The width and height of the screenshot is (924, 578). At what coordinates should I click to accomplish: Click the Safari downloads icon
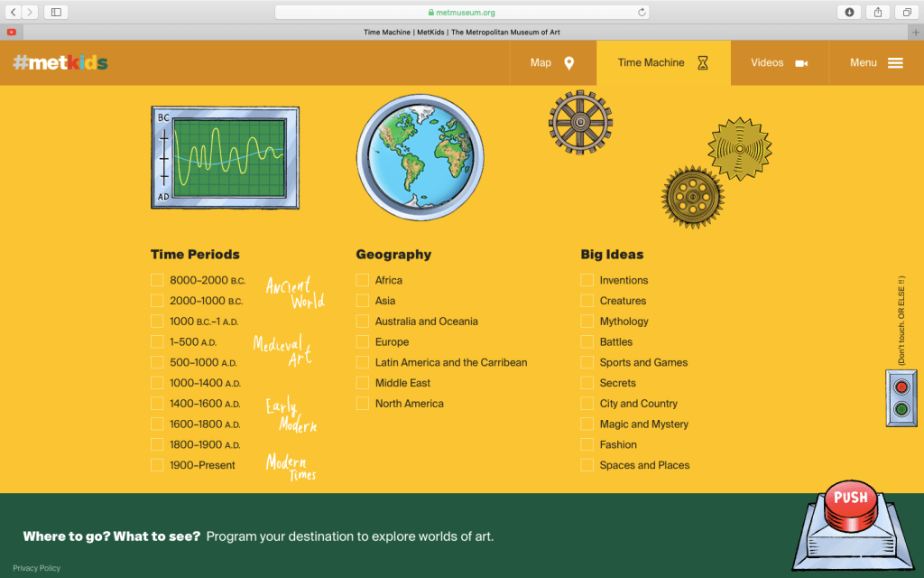coord(849,12)
